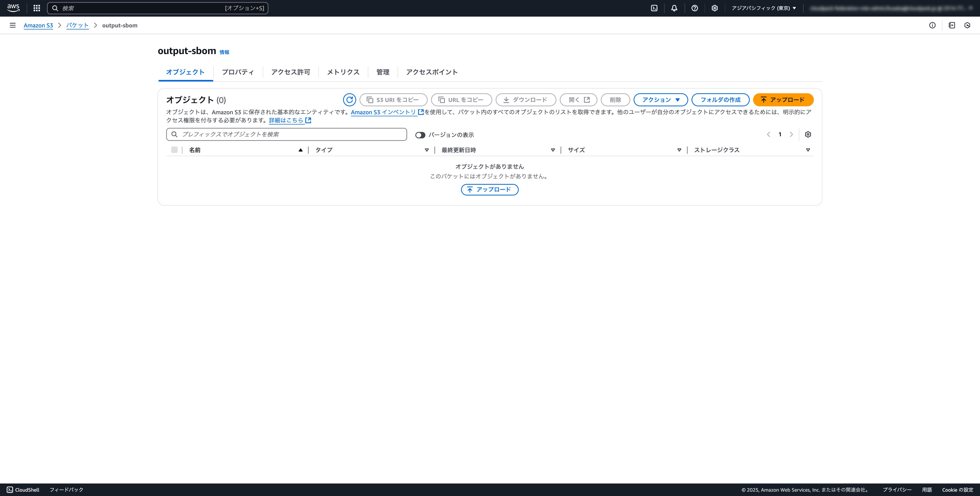Click the info icon next to the breadcrumb
Viewport: 980px width, 496px height.
coord(933,25)
